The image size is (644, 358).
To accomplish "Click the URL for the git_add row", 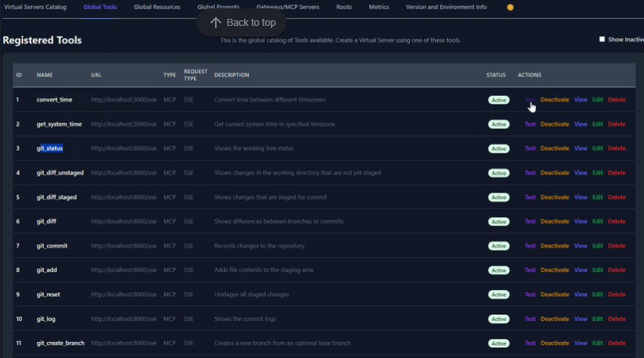I will (124, 270).
